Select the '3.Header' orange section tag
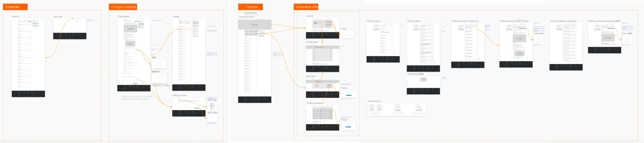 (15, 7)
